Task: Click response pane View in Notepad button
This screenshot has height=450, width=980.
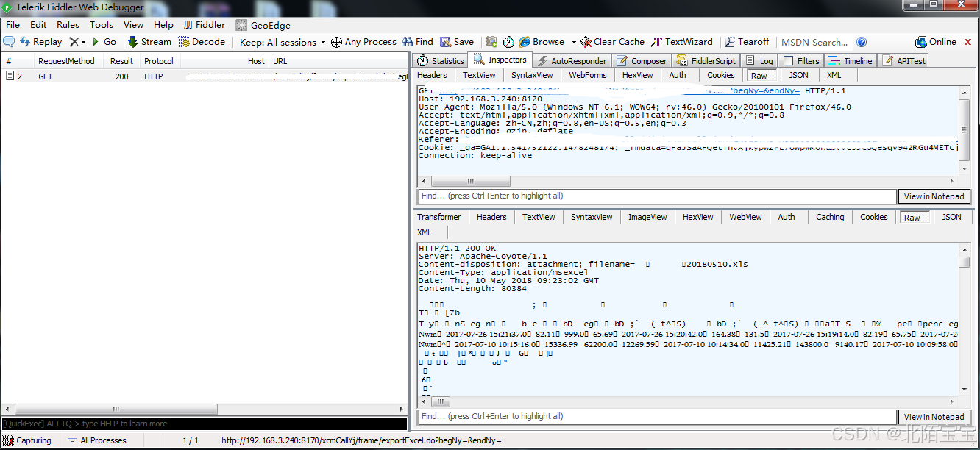Action: pyautogui.click(x=934, y=417)
